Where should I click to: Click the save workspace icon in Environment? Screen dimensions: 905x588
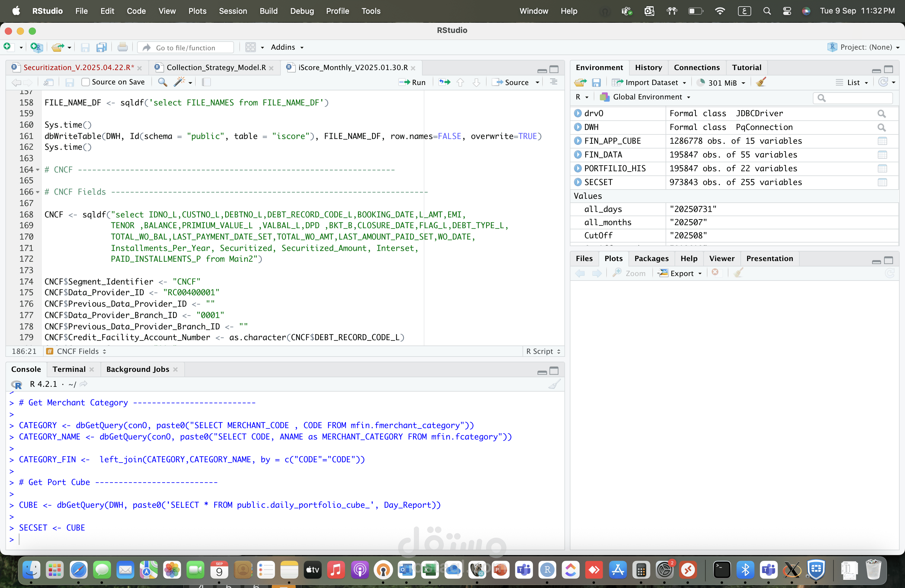596,83
